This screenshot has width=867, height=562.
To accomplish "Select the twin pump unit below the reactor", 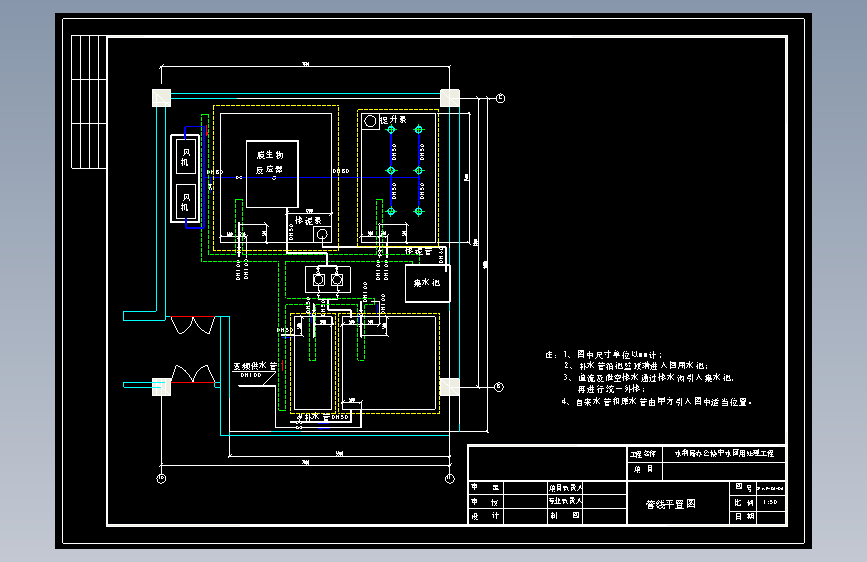I will (x=328, y=280).
